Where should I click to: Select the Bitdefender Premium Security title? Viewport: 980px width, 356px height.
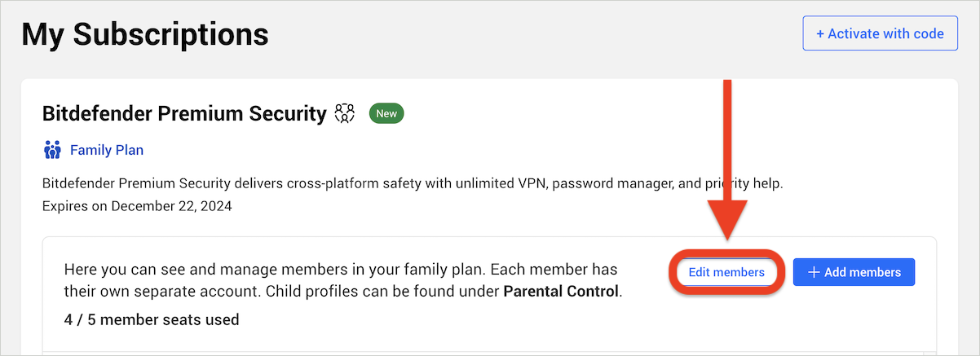184,113
